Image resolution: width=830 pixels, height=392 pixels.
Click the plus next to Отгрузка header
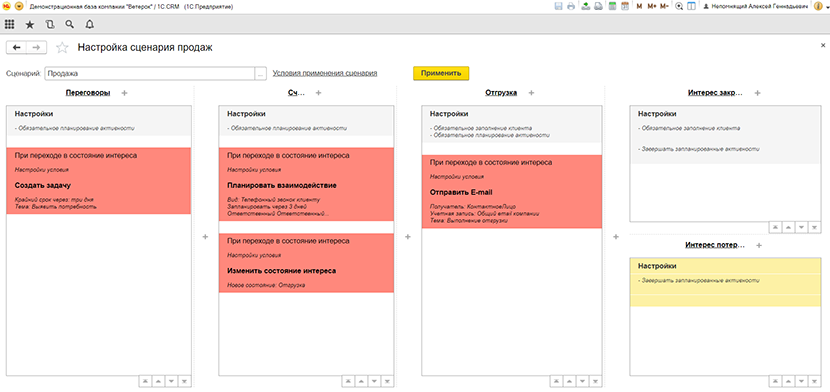pyautogui.click(x=531, y=93)
